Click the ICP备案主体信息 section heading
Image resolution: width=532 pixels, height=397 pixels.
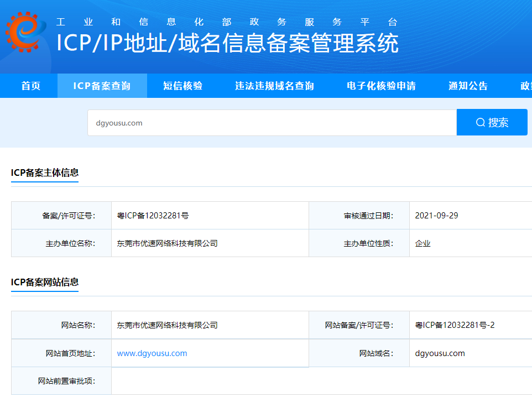click(x=45, y=173)
